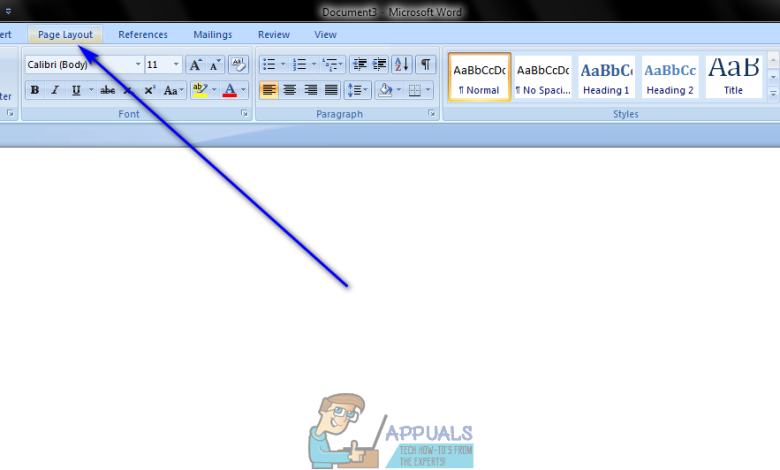
Task: Switch to the References tab
Action: 143,34
